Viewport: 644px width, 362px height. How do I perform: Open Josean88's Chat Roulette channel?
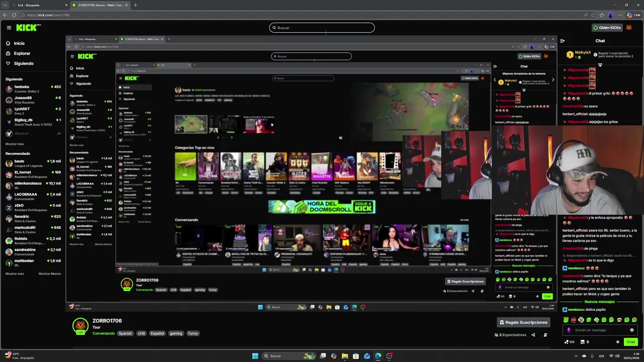(x=33, y=100)
